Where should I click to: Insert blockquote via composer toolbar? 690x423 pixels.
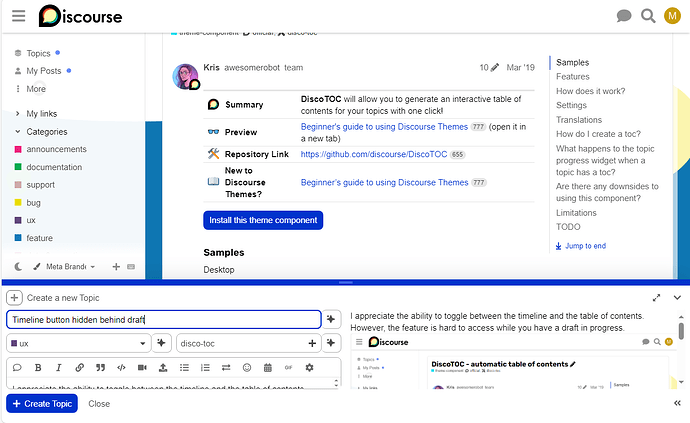tap(100, 368)
